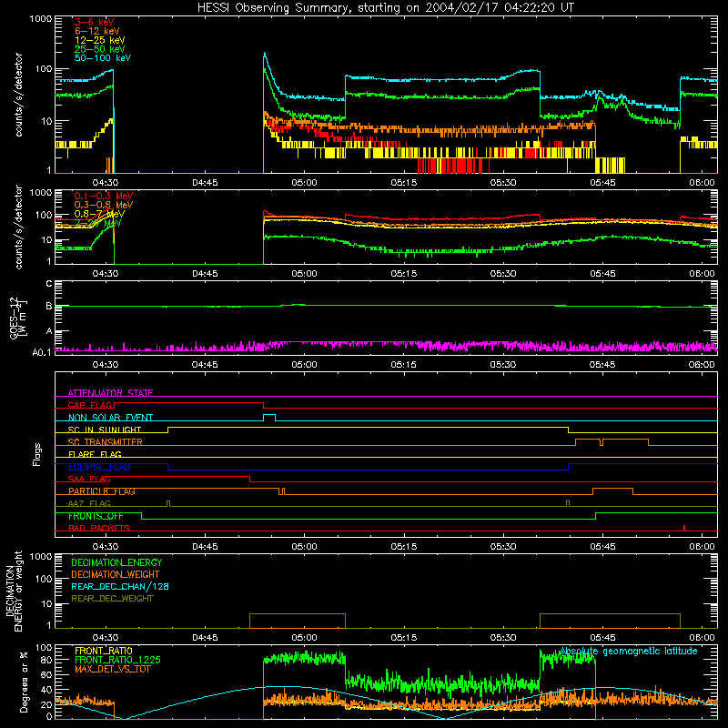
Task: Click the 3-6 keV legend label
Action: click(95, 22)
